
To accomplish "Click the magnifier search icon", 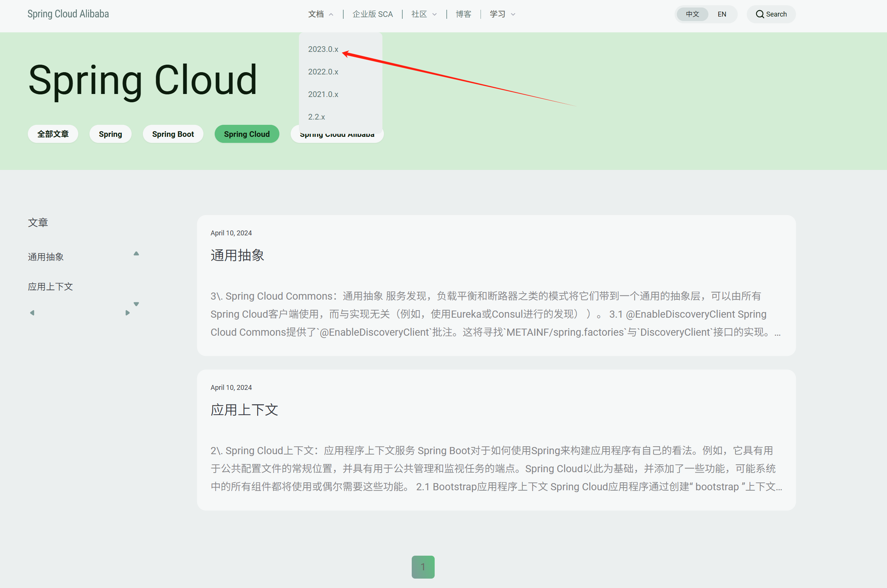I will (760, 14).
